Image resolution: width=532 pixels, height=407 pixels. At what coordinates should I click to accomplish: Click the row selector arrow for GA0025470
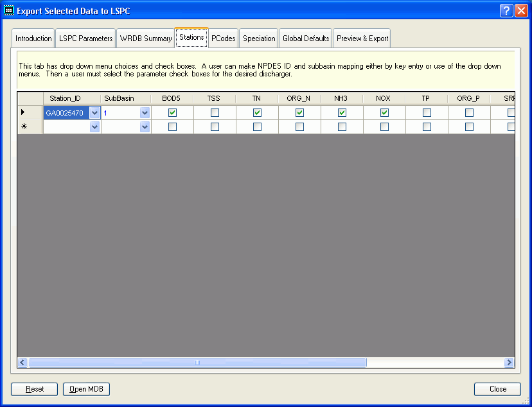(x=24, y=112)
